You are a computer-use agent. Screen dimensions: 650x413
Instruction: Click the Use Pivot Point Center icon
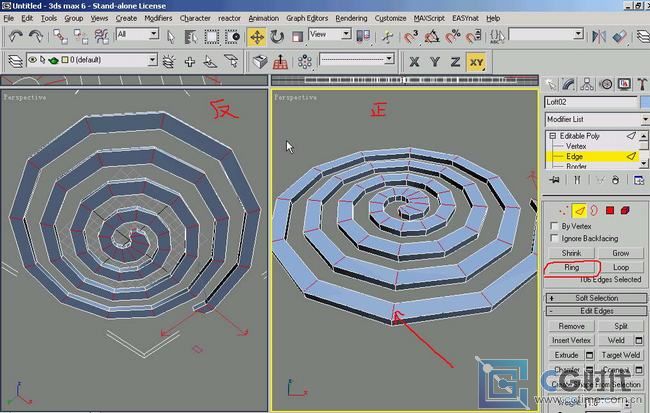point(363,36)
